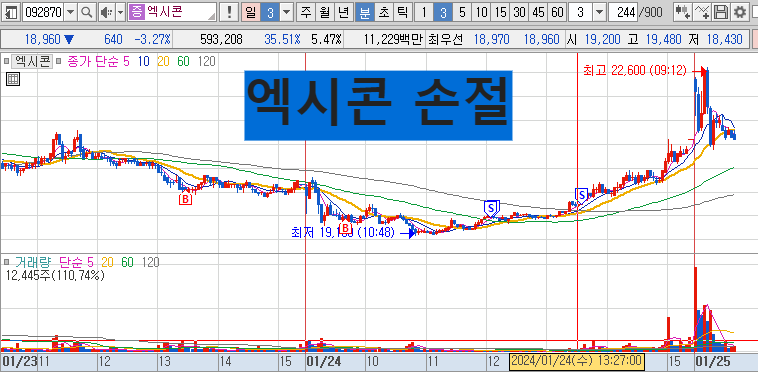Image resolution: width=758 pixels, height=372 pixels.
Task: Select the blue S sell marker near 12 o'clock
Action: pyautogui.click(x=491, y=208)
